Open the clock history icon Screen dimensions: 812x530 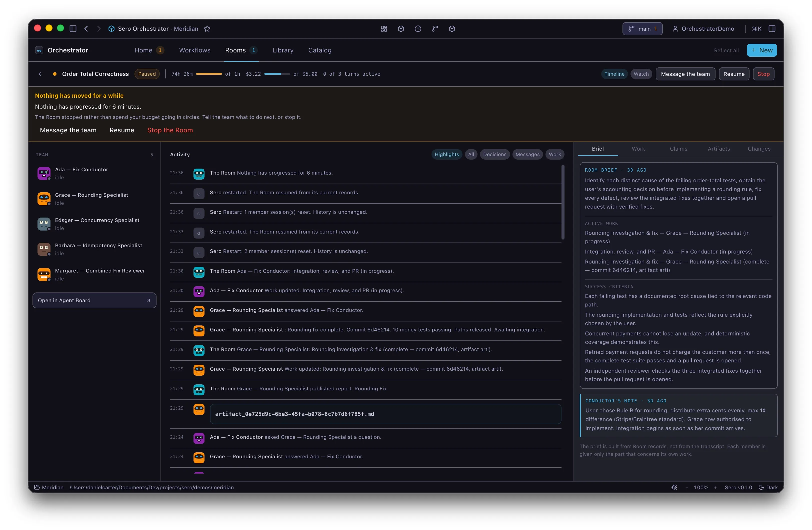click(418, 29)
